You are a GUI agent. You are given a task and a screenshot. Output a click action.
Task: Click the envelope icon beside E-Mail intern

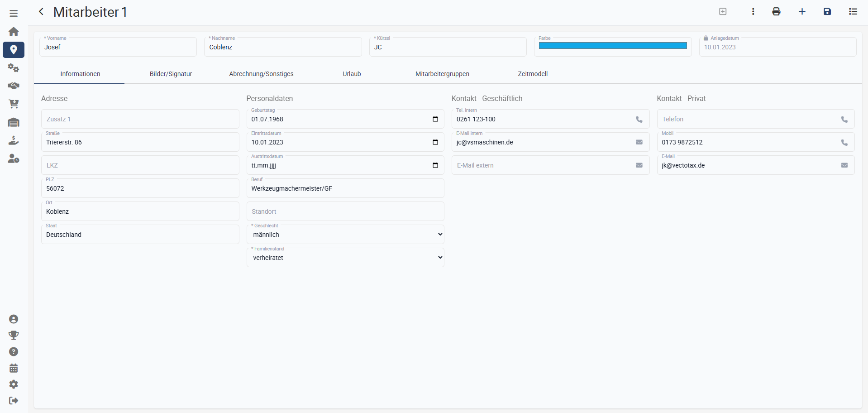(x=639, y=142)
